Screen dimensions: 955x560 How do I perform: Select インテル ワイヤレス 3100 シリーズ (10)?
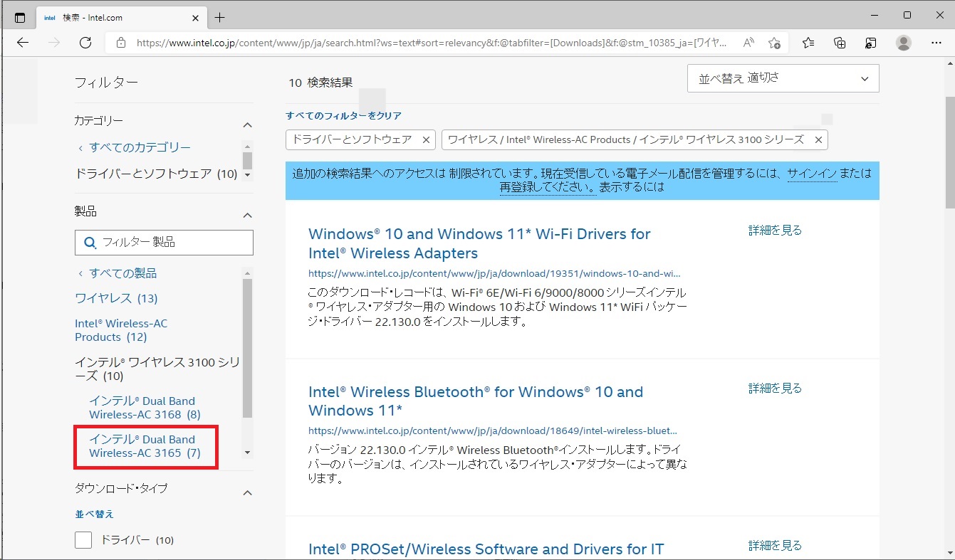tap(157, 369)
